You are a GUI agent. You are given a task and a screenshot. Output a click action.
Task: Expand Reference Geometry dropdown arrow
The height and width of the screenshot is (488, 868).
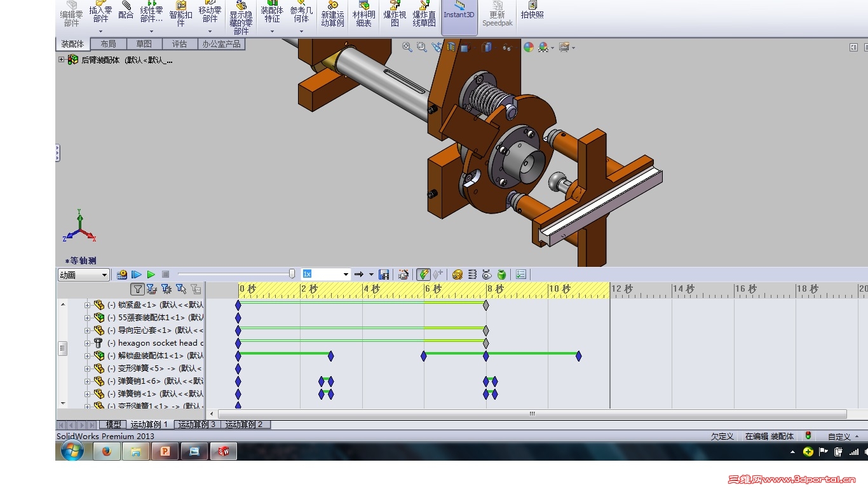tap(301, 31)
